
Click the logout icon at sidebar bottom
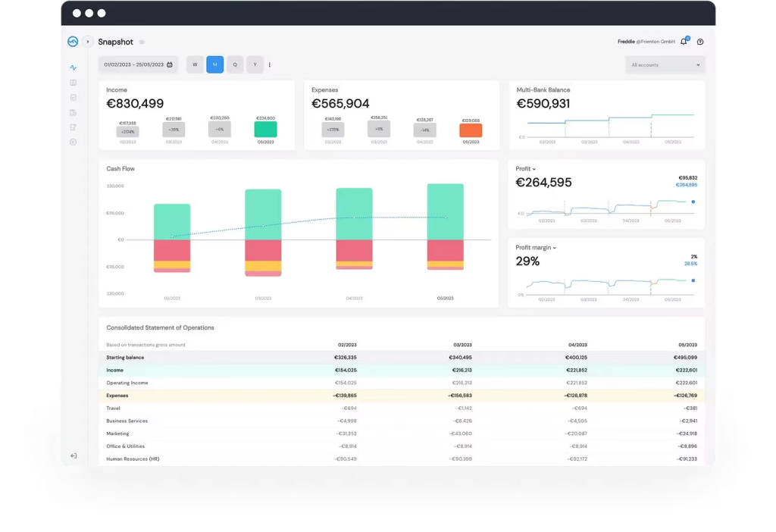coord(74,455)
